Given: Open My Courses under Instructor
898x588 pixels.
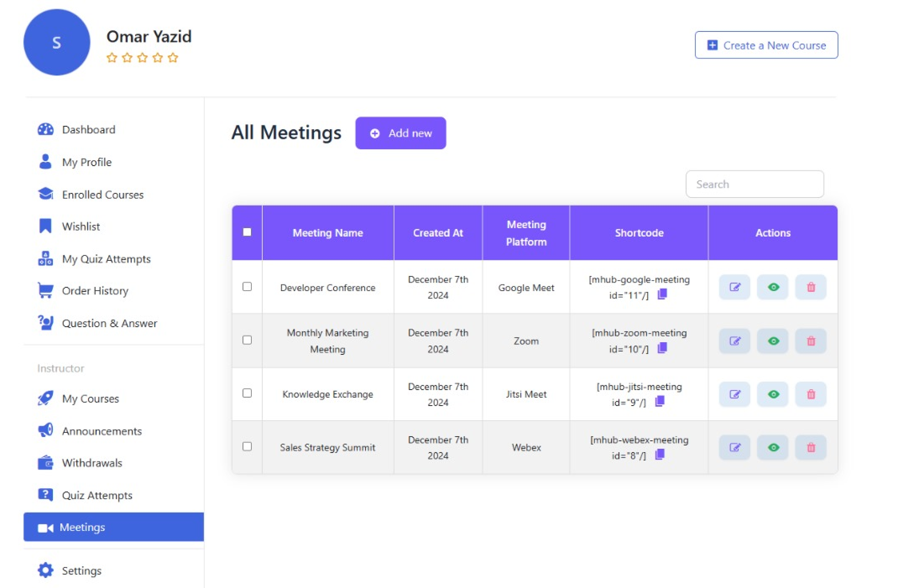Looking at the screenshot, I should click(78, 398).
